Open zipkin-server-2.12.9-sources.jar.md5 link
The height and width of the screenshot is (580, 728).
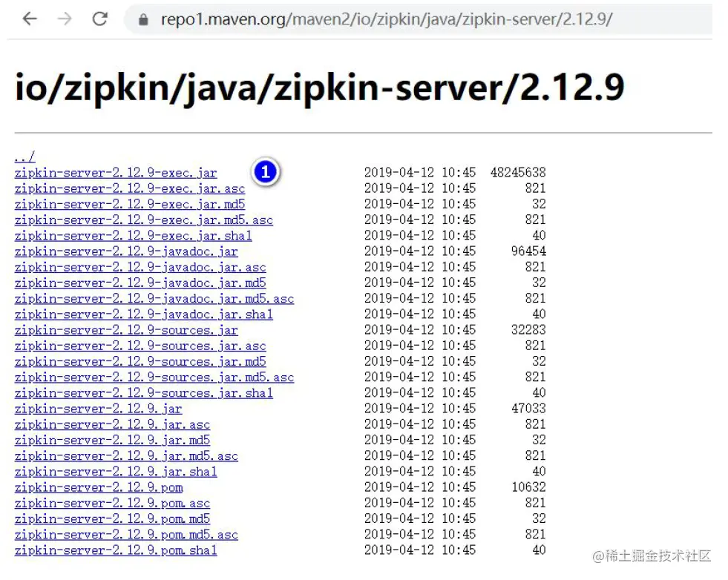coord(140,362)
